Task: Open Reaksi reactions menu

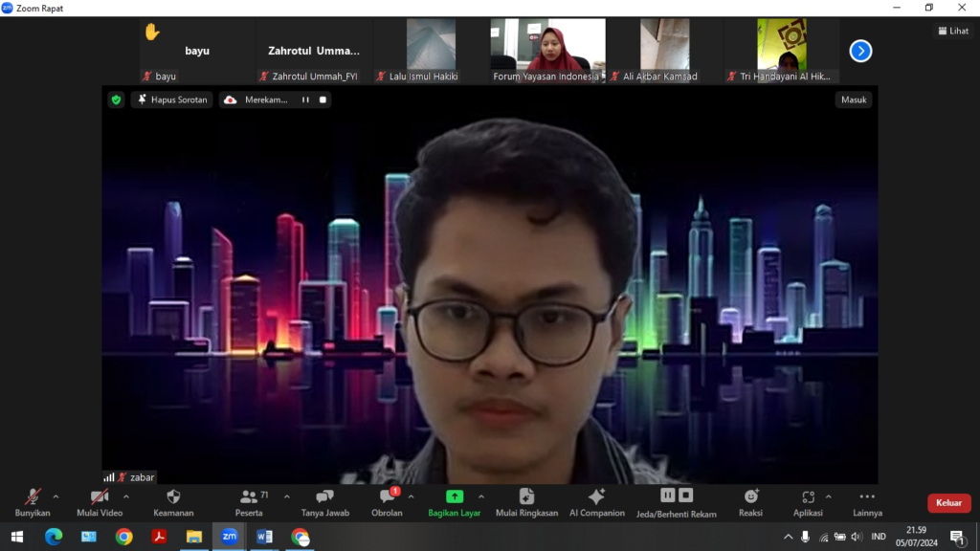Action: tap(750, 503)
